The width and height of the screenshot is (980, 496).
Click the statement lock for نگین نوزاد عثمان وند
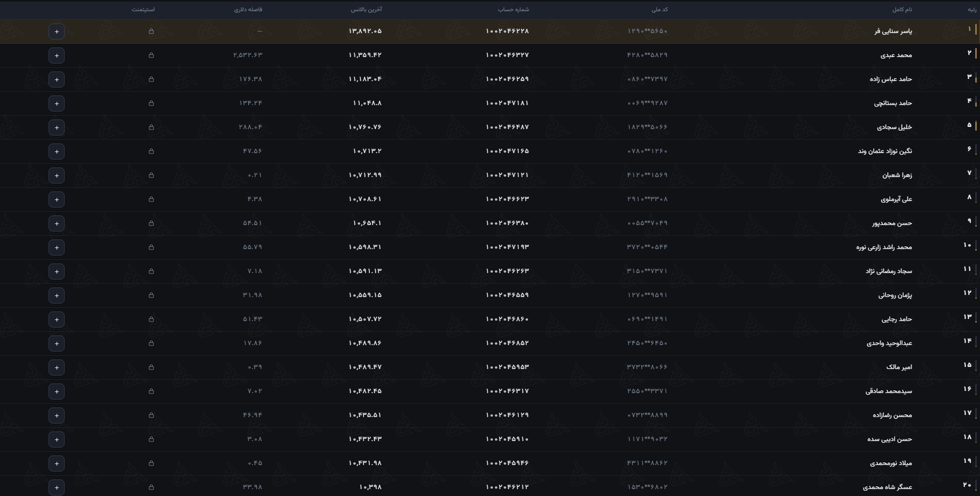click(x=151, y=151)
